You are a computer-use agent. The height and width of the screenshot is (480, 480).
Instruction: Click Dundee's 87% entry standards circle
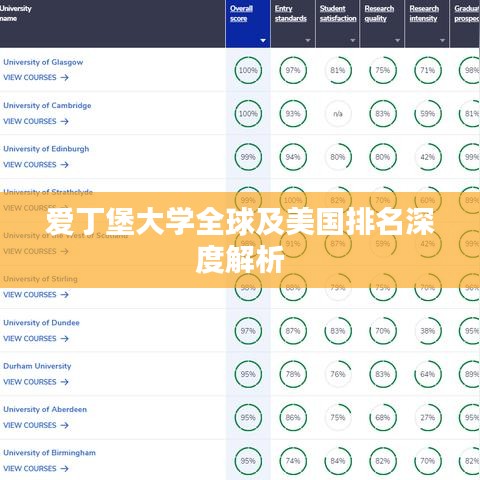(293, 331)
